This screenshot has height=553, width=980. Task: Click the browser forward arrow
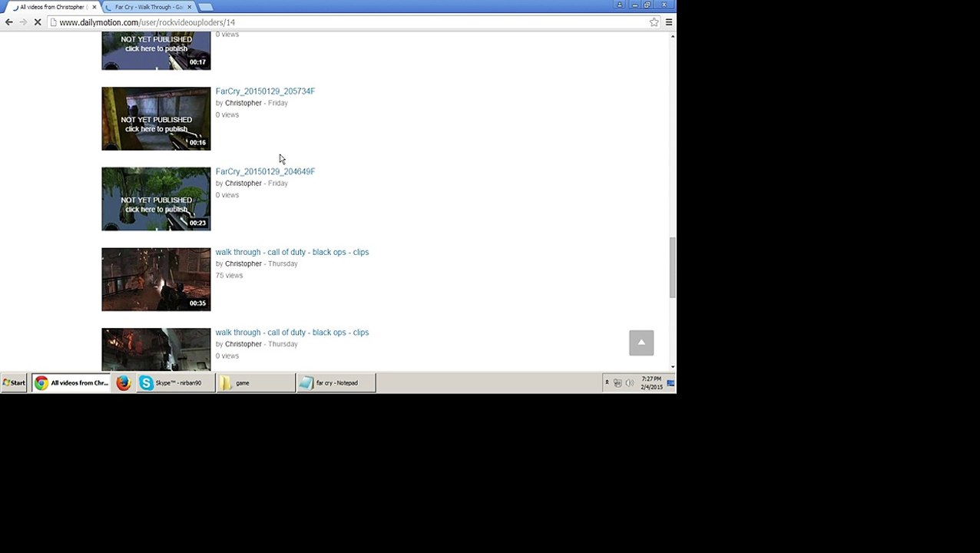click(23, 22)
